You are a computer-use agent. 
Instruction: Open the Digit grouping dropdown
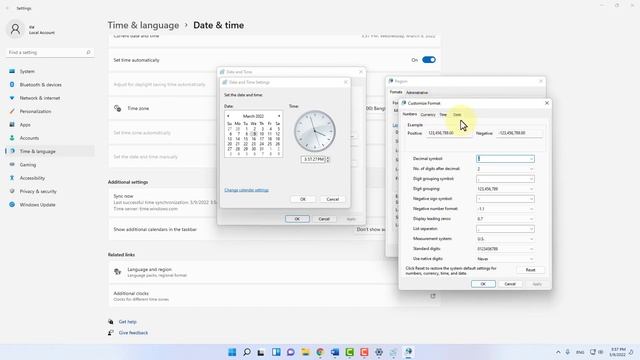coord(505,189)
